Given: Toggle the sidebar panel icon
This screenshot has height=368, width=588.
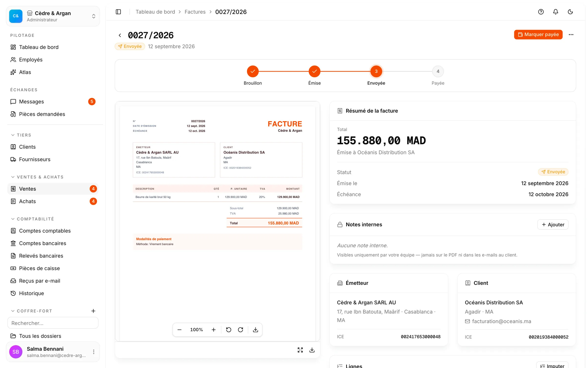Looking at the screenshot, I should pos(118,12).
